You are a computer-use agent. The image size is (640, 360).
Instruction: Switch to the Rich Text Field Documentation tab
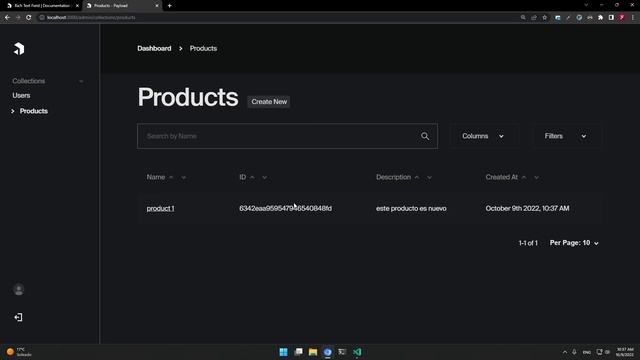[41, 6]
